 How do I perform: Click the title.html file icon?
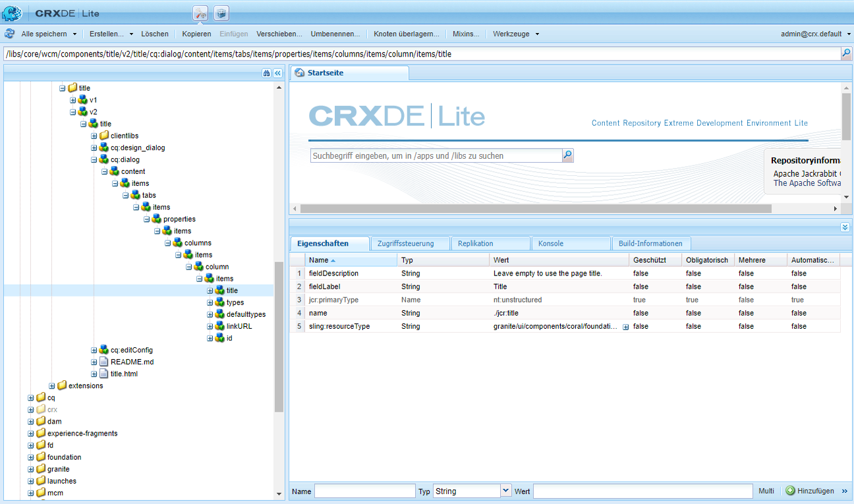[x=104, y=374]
